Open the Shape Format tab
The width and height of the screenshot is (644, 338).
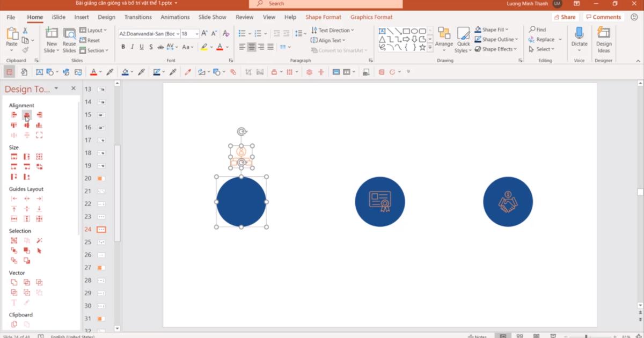point(323,17)
